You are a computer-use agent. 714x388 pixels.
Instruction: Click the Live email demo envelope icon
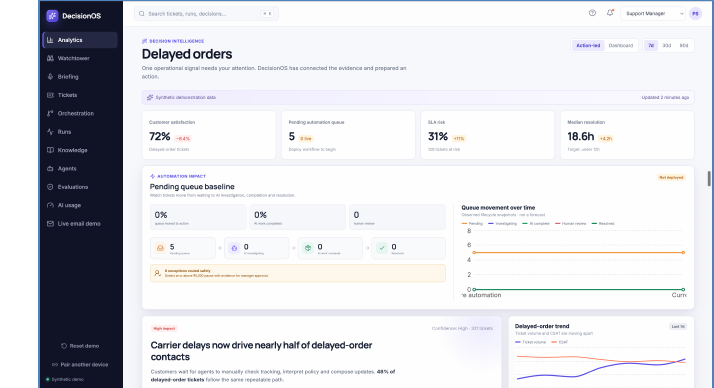pyautogui.click(x=50, y=224)
